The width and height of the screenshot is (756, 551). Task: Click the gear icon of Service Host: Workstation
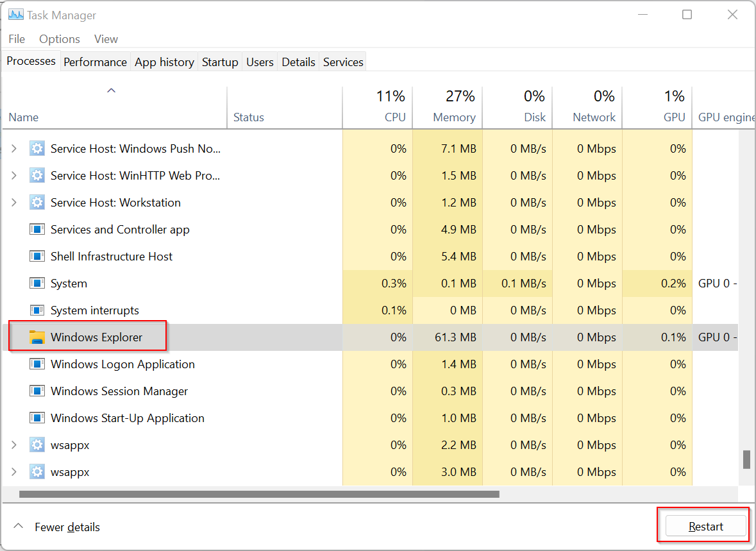[x=37, y=203]
